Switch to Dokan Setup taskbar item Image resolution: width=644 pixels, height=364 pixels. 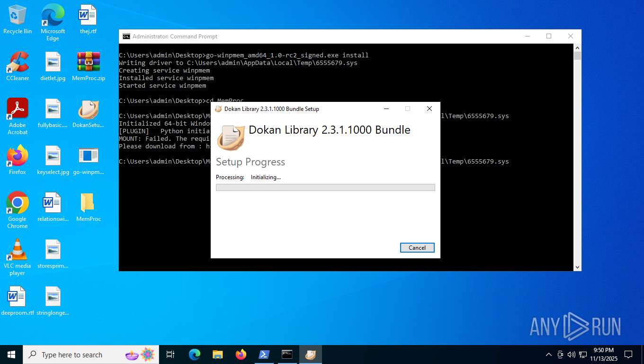[x=311, y=355]
